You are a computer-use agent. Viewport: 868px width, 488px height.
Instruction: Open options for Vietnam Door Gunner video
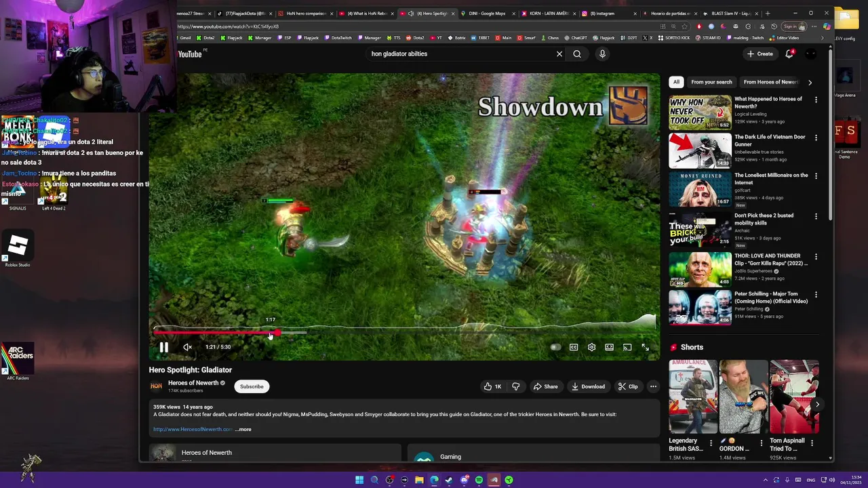(816, 138)
